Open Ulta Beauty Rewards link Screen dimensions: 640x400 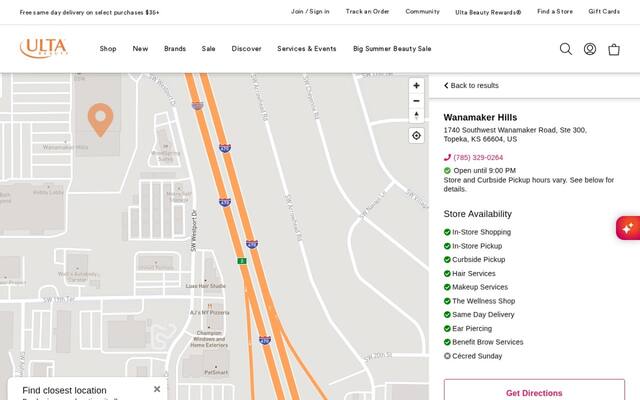pyautogui.click(x=488, y=12)
